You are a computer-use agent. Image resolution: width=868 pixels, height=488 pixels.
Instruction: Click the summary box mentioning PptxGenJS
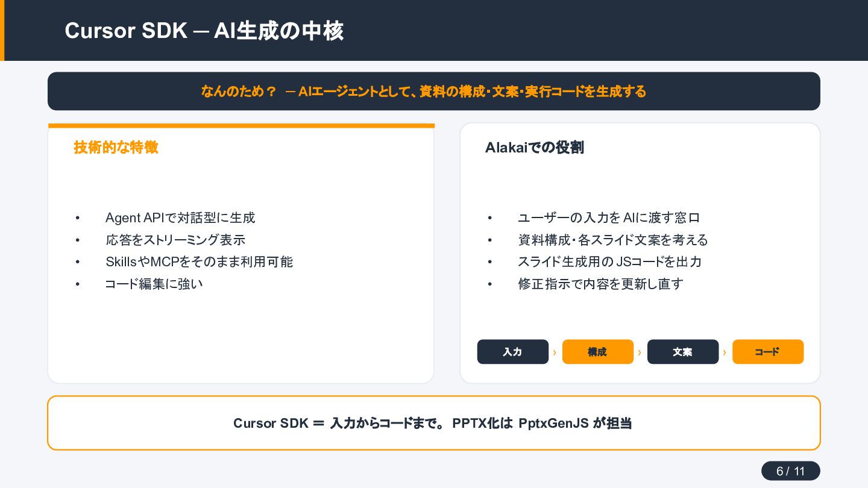(434, 423)
